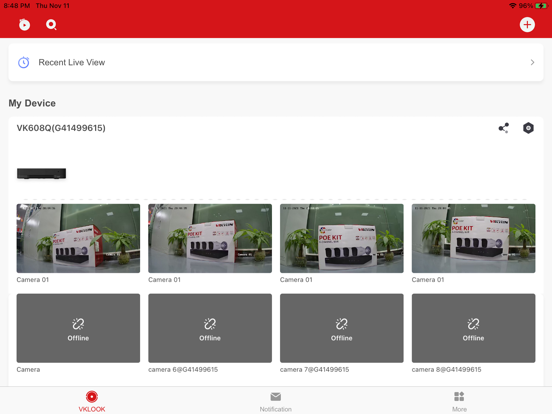Open second Camera 01 live thumbnail

click(x=210, y=238)
